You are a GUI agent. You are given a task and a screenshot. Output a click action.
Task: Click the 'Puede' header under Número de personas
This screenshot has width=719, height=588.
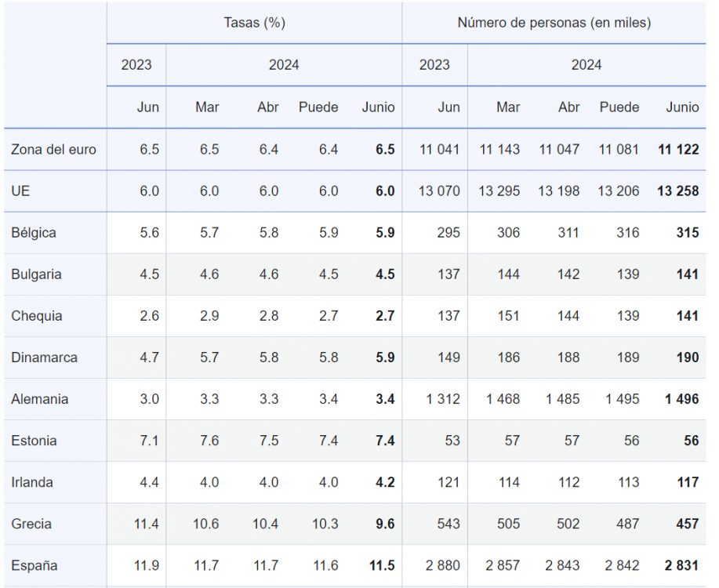click(619, 107)
